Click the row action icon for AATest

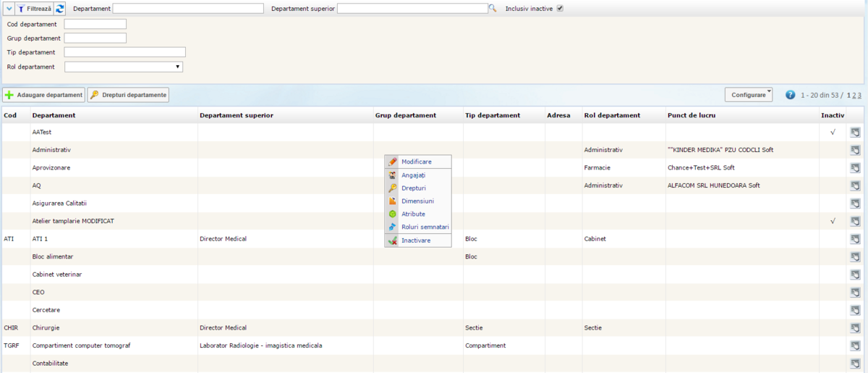854,133
